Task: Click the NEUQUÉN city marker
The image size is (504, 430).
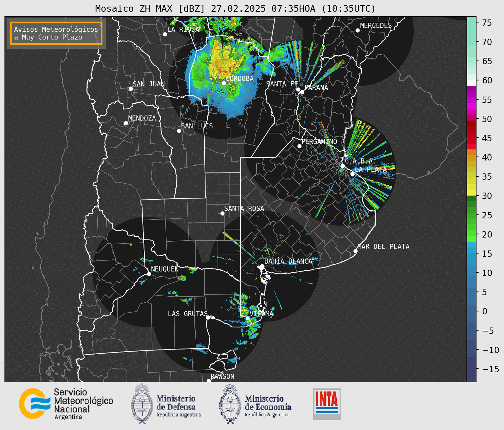Action: (149, 274)
